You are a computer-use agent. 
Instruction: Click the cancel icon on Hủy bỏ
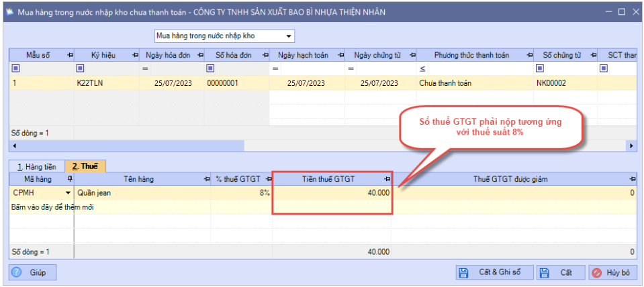[596, 273]
